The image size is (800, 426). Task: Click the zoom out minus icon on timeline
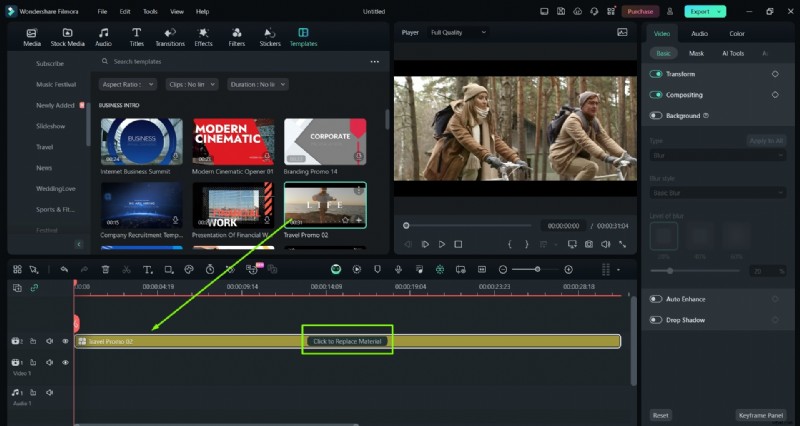[503, 269]
